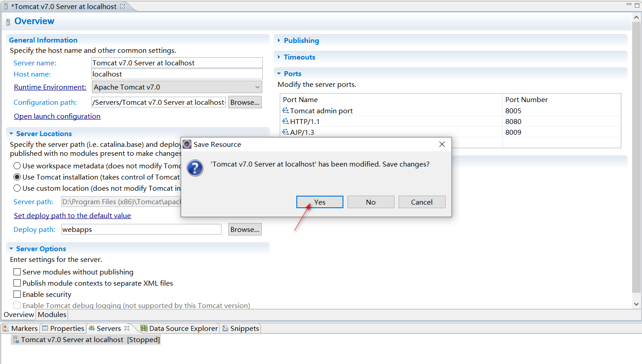
Task: Select port number 8009
Action: coord(513,132)
